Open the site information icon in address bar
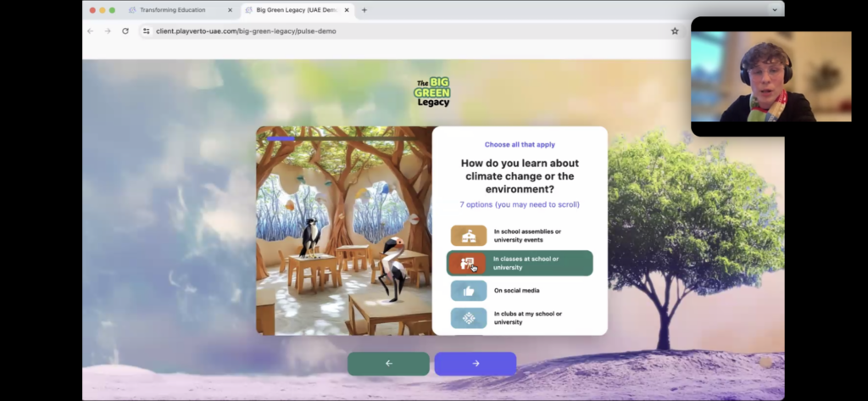Image resolution: width=868 pixels, height=401 pixels. click(146, 31)
